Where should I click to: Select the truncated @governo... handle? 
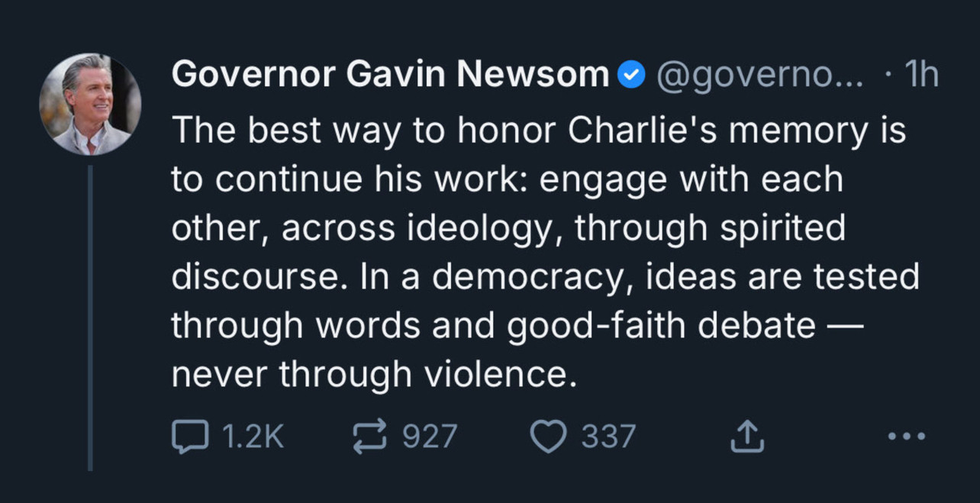coord(758,75)
